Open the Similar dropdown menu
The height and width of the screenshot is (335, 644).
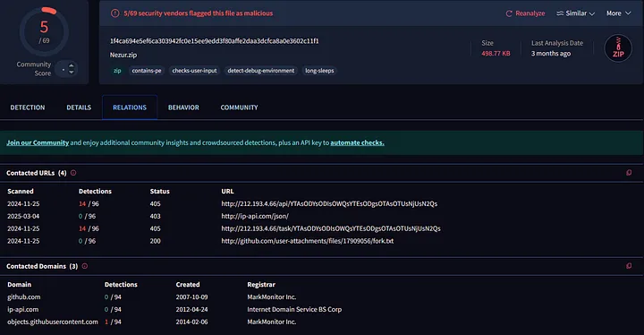pos(575,13)
